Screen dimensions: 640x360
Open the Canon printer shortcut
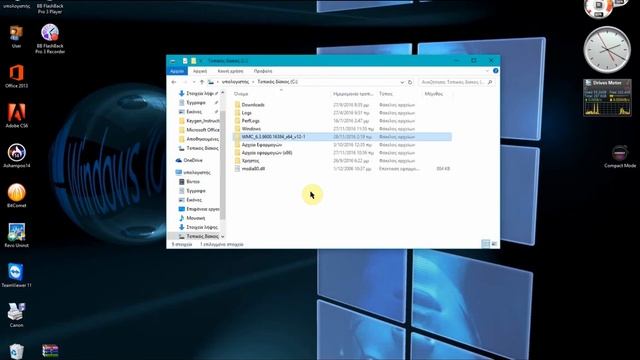coord(16,315)
